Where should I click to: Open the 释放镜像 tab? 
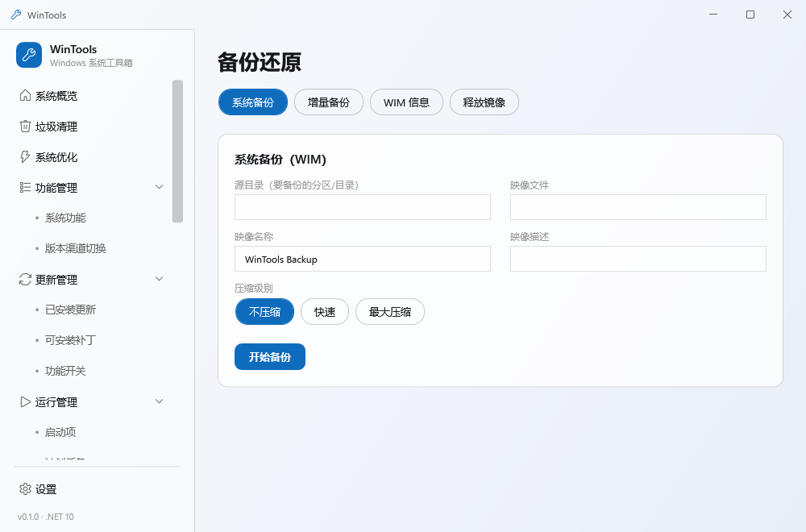(x=484, y=102)
